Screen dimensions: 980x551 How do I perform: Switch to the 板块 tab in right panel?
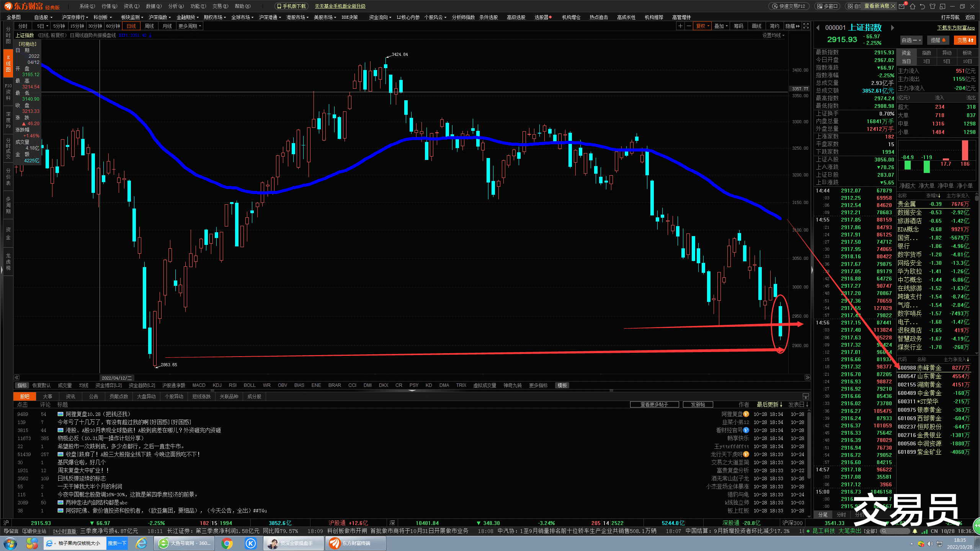[967, 53]
